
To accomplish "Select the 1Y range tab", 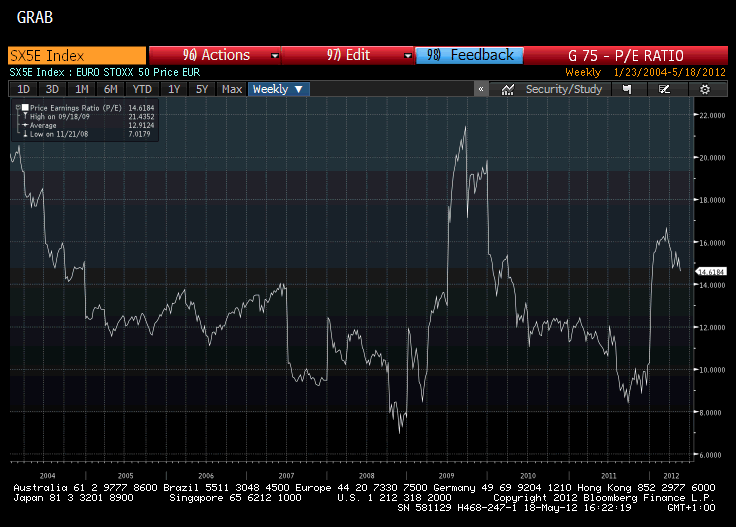I will point(174,89).
